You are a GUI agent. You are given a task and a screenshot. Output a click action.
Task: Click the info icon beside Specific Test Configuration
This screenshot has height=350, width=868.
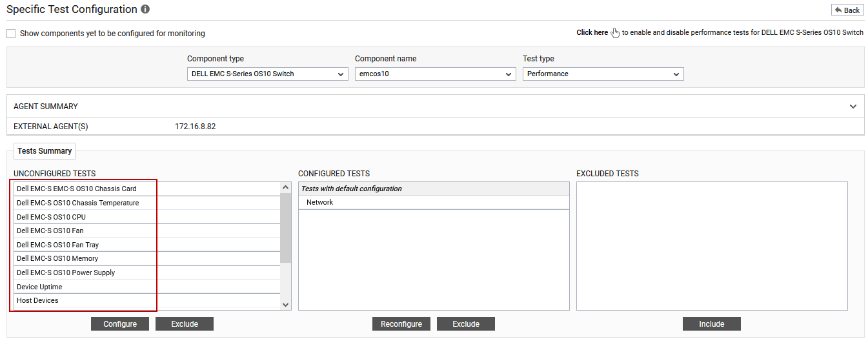(x=145, y=10)
